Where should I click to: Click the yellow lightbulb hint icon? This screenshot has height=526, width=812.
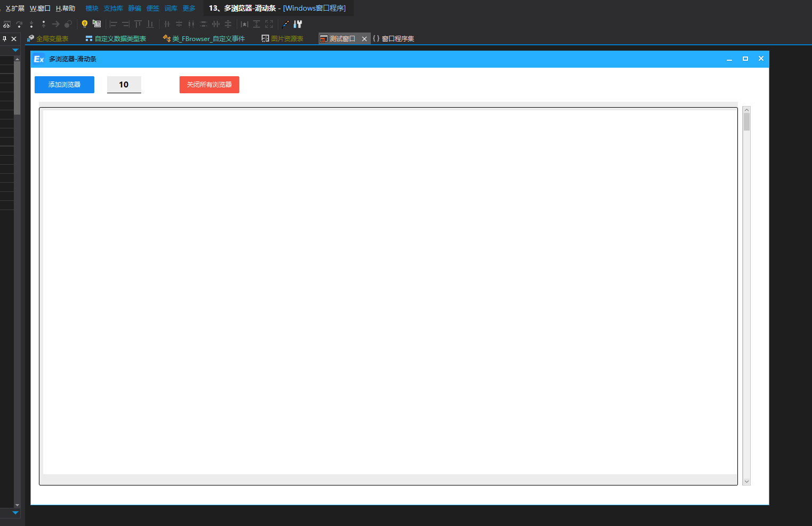pyautogui.click(x=85, y=24)
